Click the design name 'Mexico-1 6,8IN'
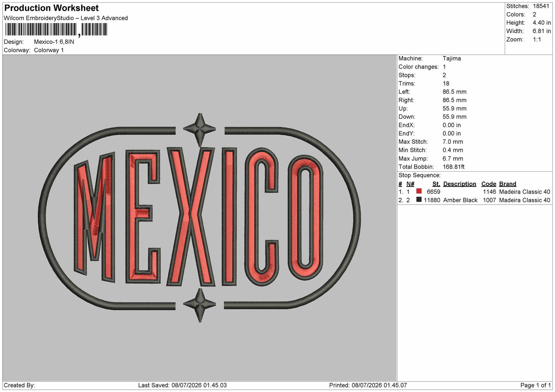 (x=54, y=42)
